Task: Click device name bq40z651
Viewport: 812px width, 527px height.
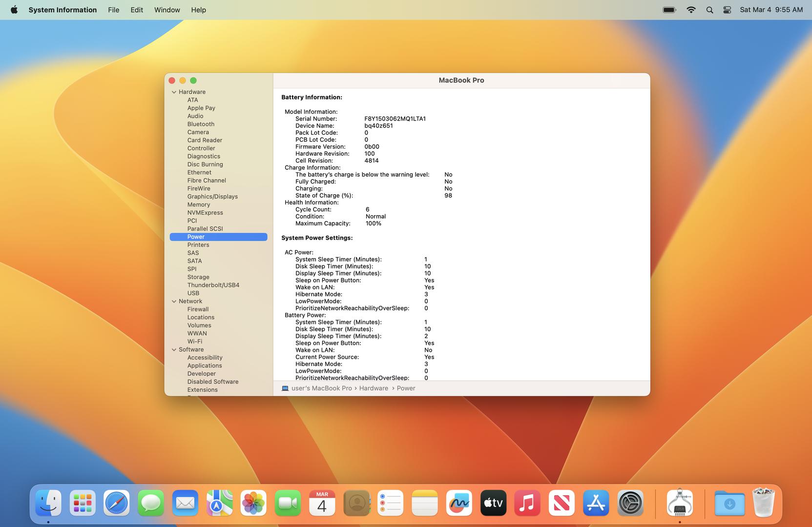Action: (x=378, y=126)
